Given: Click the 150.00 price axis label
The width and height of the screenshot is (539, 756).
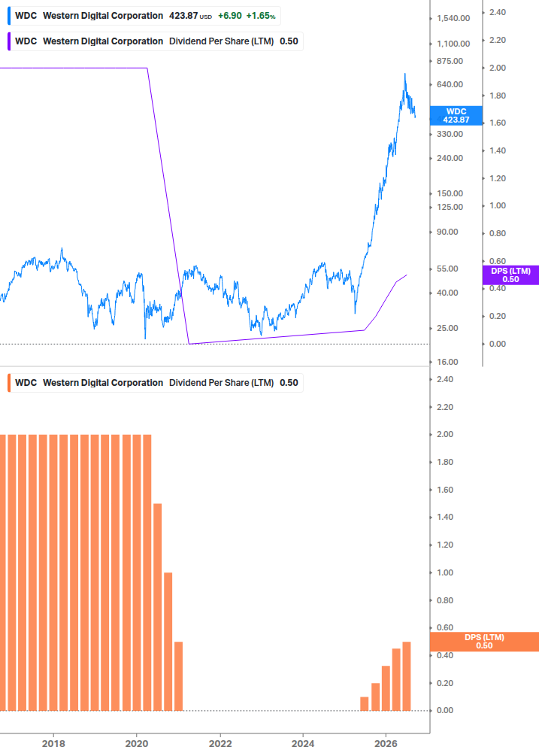Looking at the screenshot, I should click(450, 193).
